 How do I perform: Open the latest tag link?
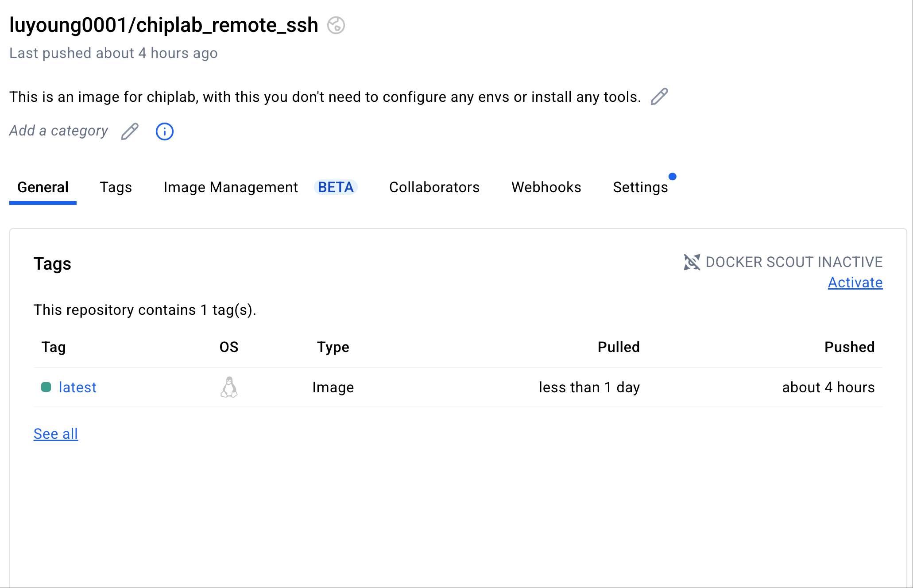pyautogui.click(x=77, y=387)
